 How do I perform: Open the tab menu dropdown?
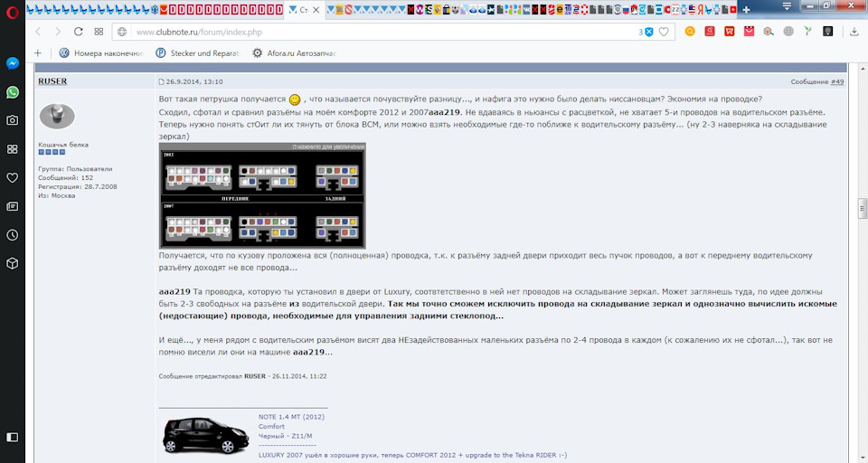pyautogui.click(x=787, y=6)
